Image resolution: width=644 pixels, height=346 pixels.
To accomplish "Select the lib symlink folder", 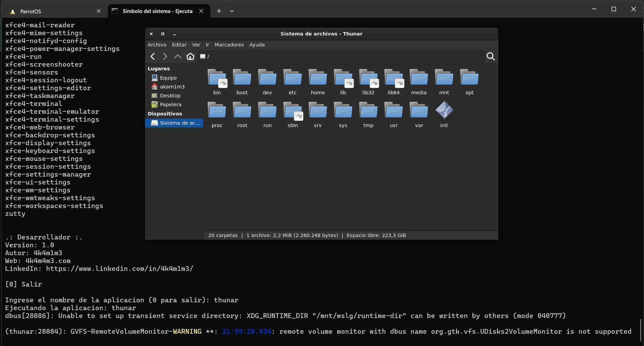I will tap(343, 82).
